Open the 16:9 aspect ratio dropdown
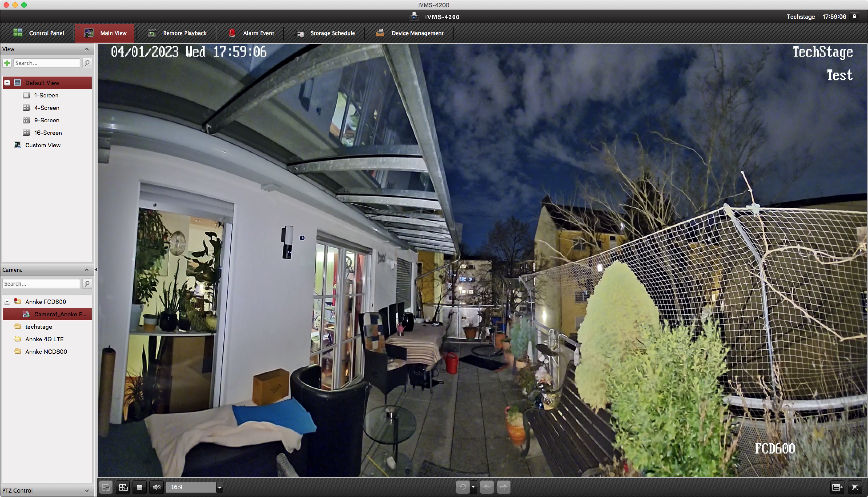Viewport: 868px width, 497px height. [x=220, y=487]
